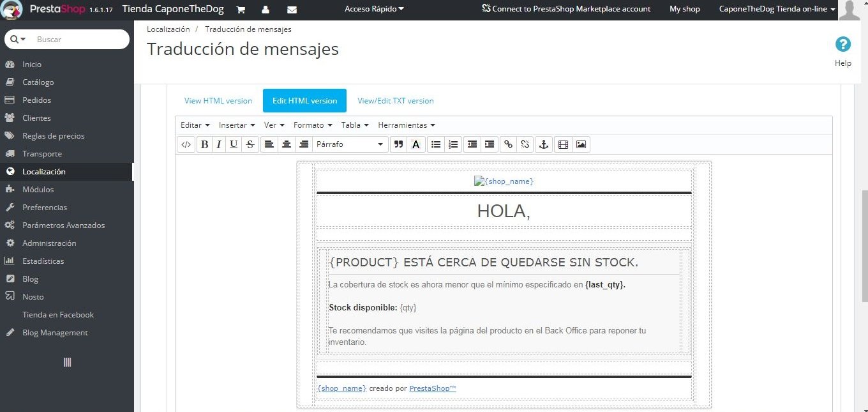Click the PrestaShop™ link in email footer
The image size is (868, 412).
433,388
